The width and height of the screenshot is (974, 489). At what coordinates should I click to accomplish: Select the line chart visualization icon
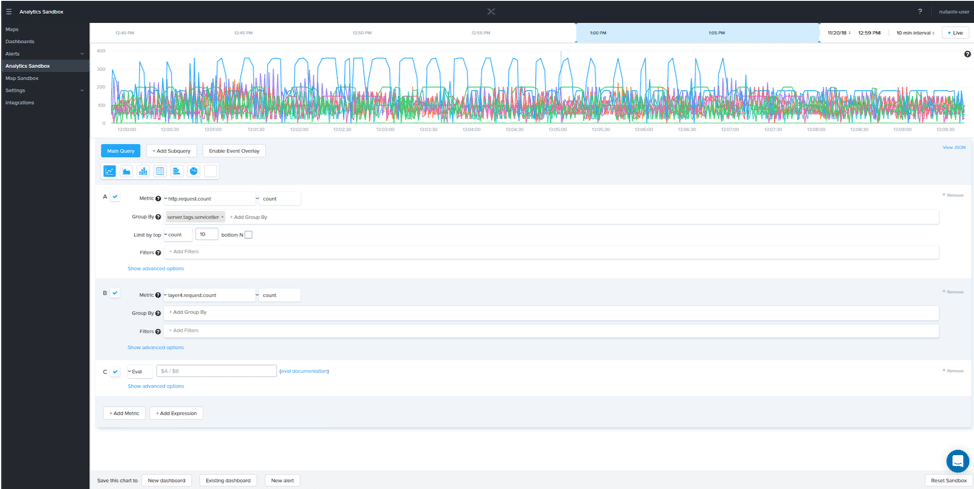click(x=110, y=171)
